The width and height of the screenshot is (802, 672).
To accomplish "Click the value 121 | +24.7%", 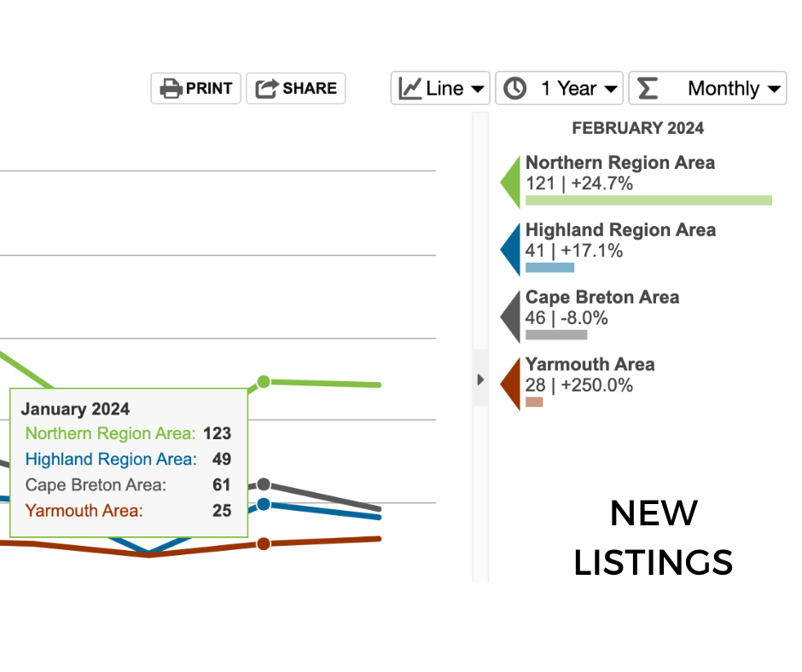I will [x=579, y=183].
